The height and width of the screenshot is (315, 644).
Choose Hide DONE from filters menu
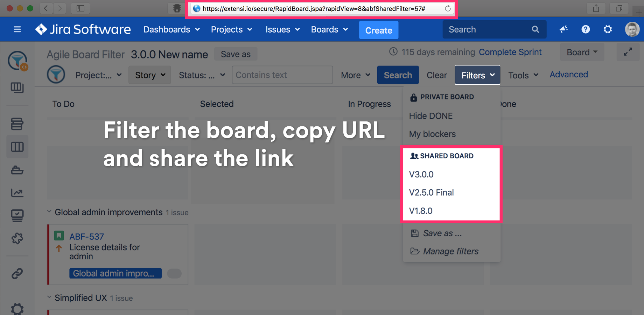(430, 116)
